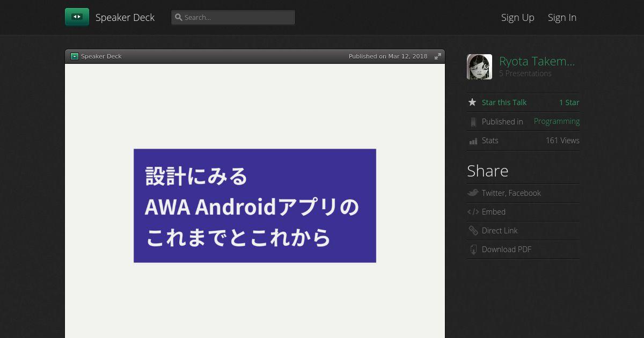Open the Speaker Deck home text link

pyautogui.click(x=125, y=17)
